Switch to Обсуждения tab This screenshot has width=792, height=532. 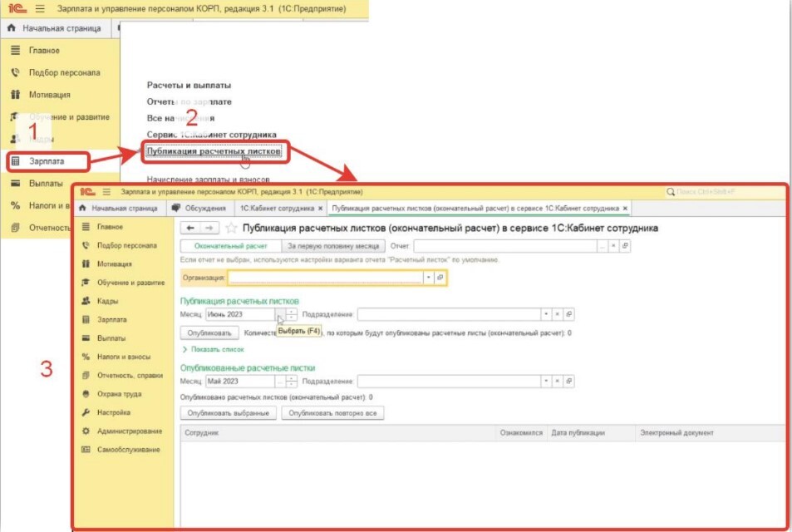click(199, 208)
